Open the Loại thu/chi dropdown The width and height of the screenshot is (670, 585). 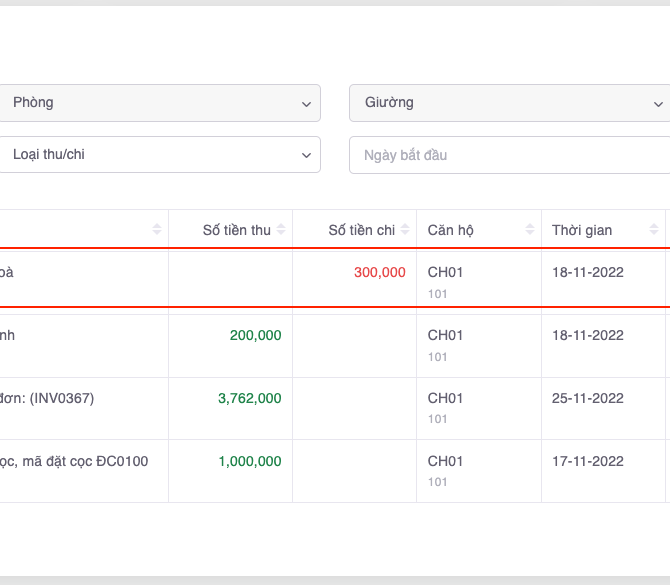pos(160,155)
